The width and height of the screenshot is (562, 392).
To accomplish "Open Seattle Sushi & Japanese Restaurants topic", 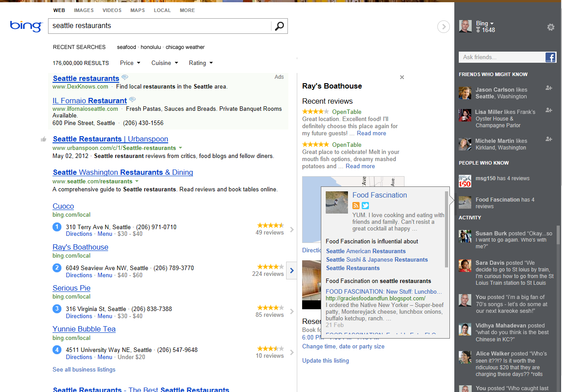I will click(377, 259).
